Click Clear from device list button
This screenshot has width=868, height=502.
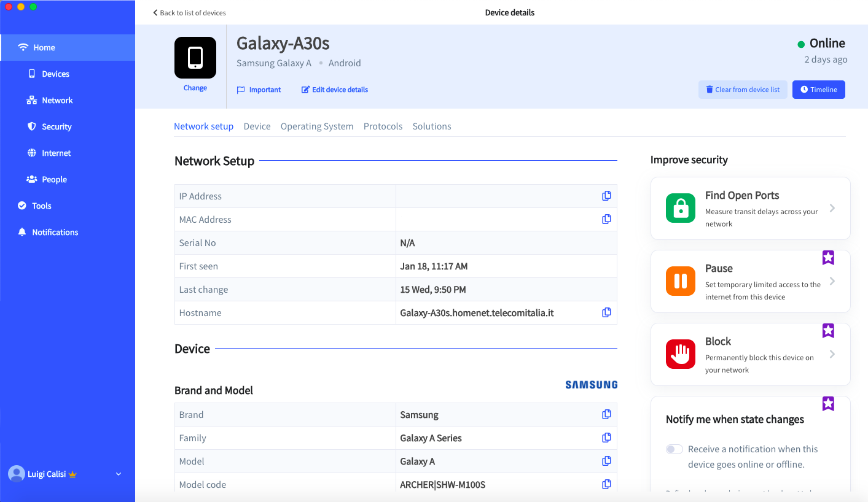coord(743,90)
